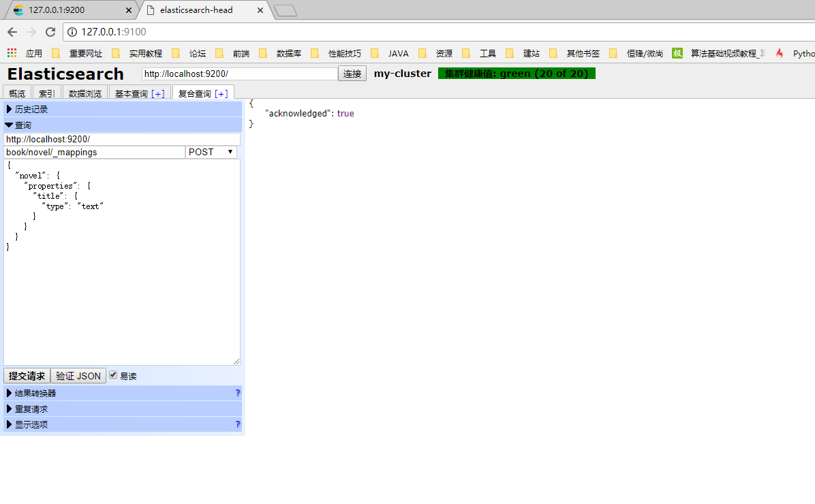Click the browser back arrow
The width and height of the screenshot is (815, 504).
(x=12, y=32)
